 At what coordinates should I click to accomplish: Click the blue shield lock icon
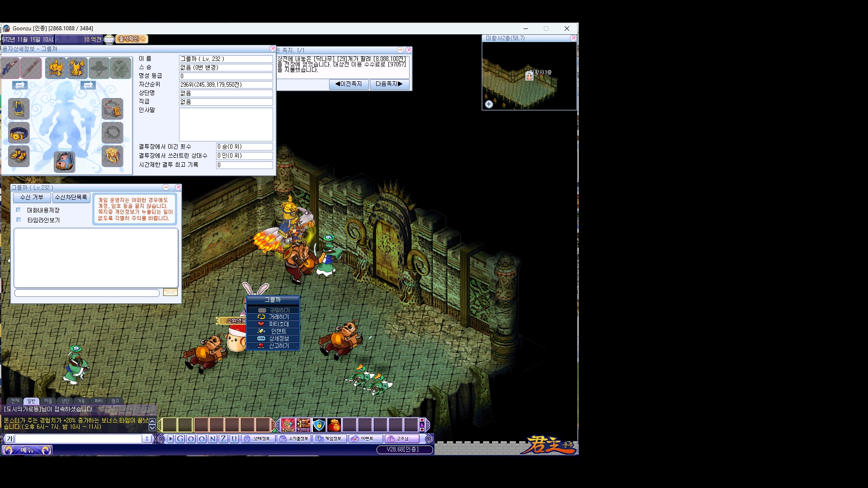(319, 425)
